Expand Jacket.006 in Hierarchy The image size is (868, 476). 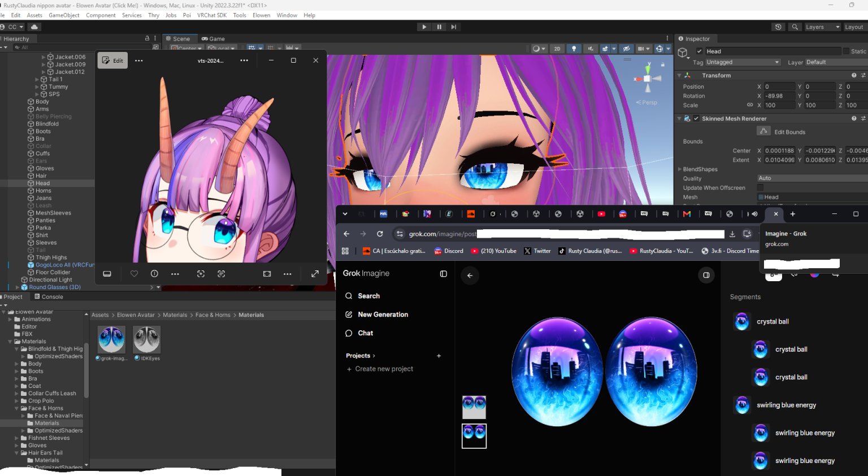click(x=44, y=57)
